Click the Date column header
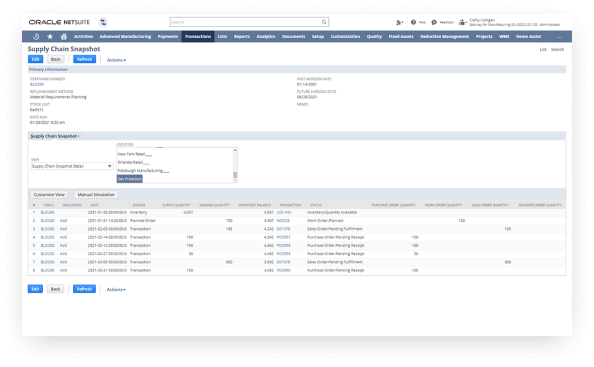Screen dimensions: 594x367 click(x=95, y=205)
